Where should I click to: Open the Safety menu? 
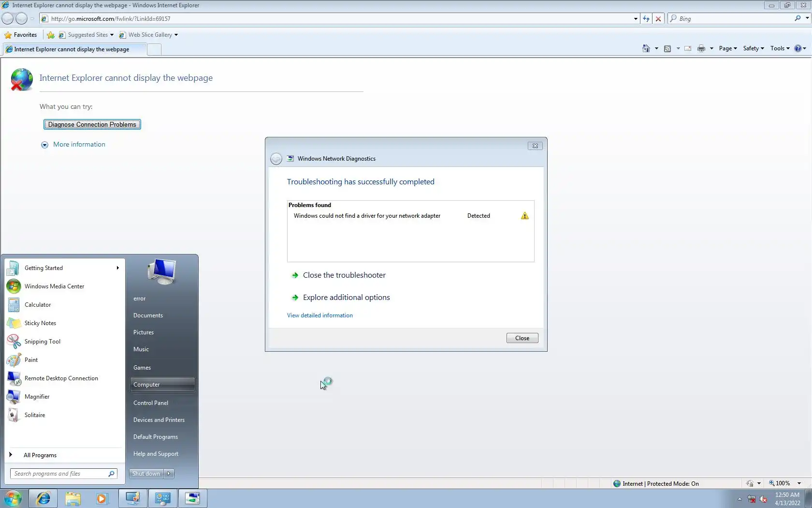(754, 48)
